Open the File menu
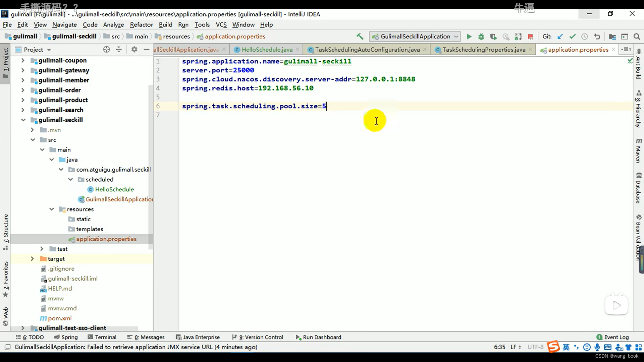Viewport: 644px width, 362px height. (x=7, y=24)
